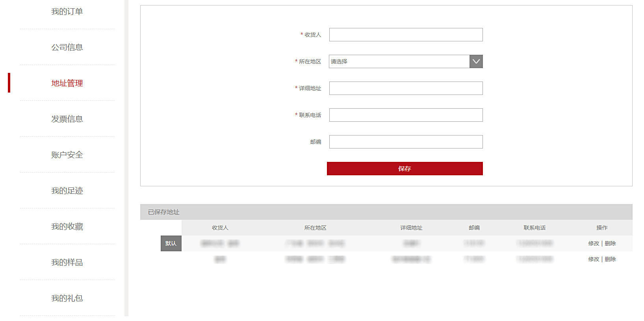This screenshot has width=644, height=321.
Task: Open 我的订单 in the sidebar
Action: [x=67, y=12]
